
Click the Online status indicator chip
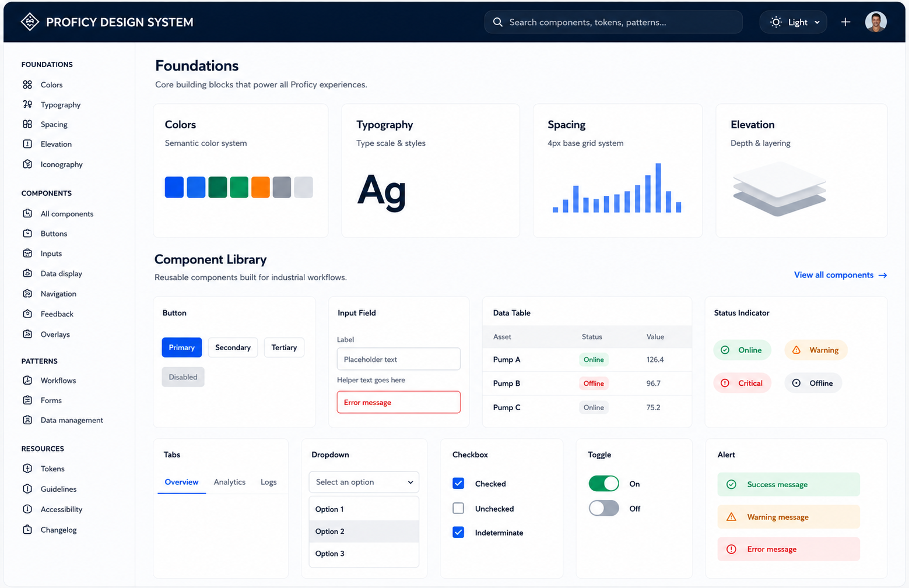(x=742, y=350)
